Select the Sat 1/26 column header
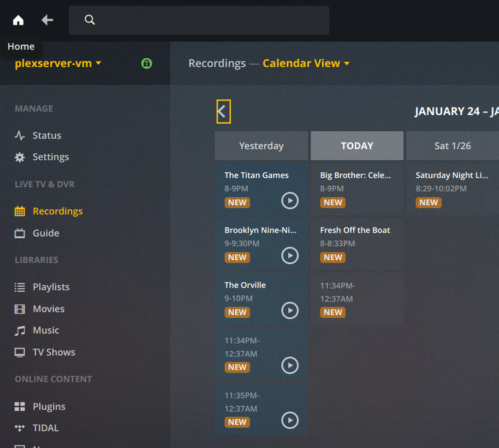Viewport: 499px width, 448px height. tap(453, 146)
